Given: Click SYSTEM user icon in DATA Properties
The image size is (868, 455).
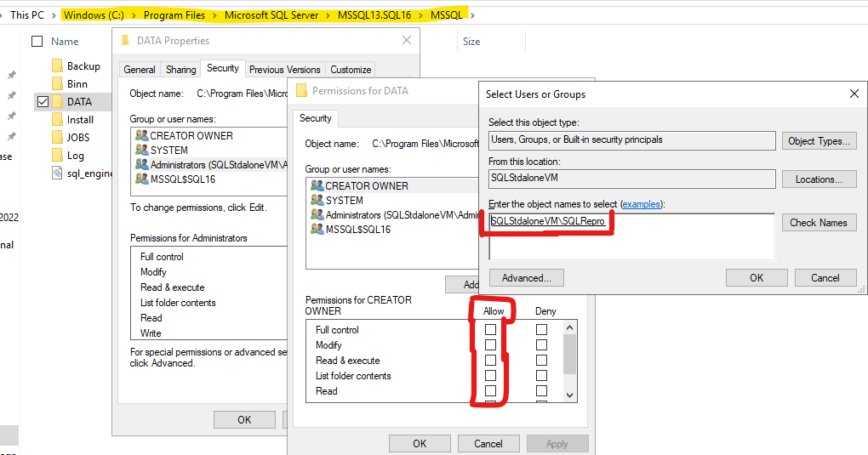Looking at the screenshot, I should pyautogui.click(x=142, y=150).
